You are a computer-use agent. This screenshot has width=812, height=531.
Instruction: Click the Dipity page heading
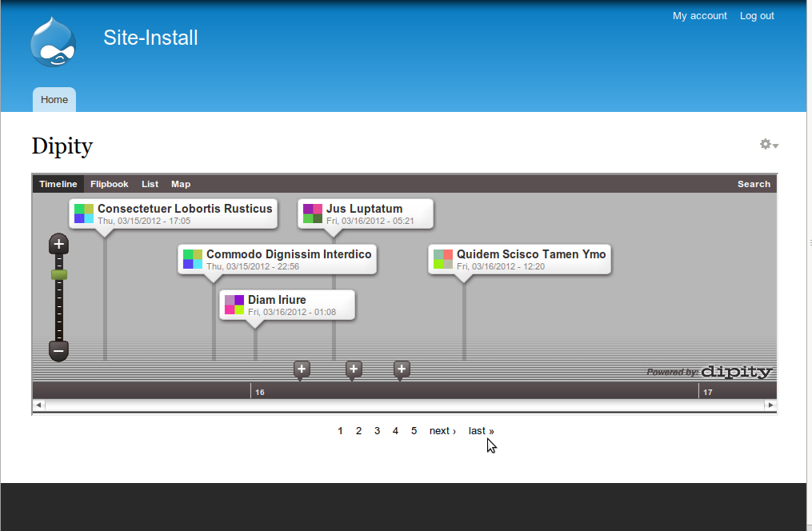(x=62, y=146)
